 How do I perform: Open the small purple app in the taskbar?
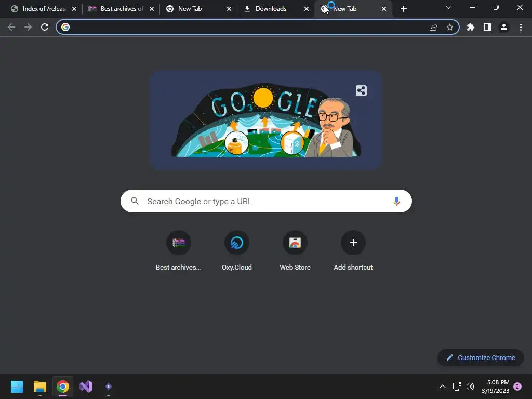pos(109,387)
